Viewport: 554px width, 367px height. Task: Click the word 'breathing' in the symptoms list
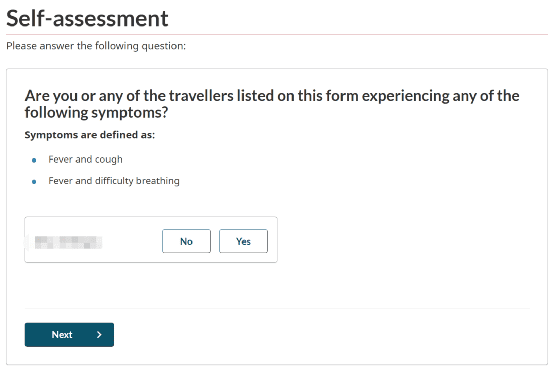click(x=158, y=181)
